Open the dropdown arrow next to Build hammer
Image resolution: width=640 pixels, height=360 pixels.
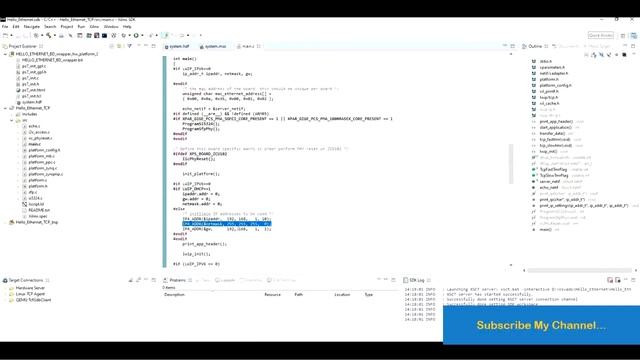(x=54, y=36)
